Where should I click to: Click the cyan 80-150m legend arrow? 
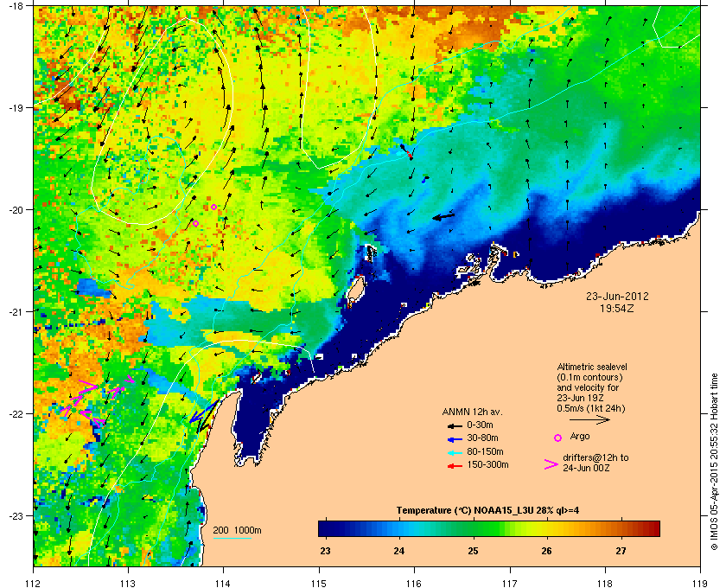click(455, 452)
